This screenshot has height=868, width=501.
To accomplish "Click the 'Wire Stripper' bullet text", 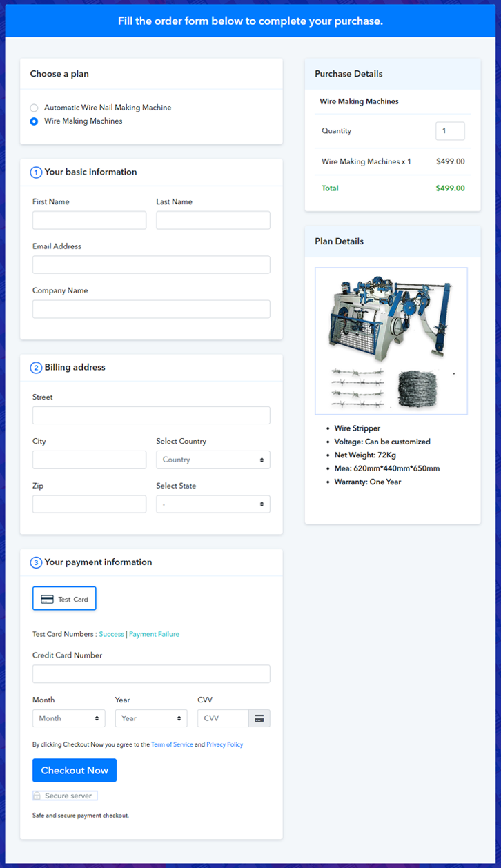I will 357,428.
